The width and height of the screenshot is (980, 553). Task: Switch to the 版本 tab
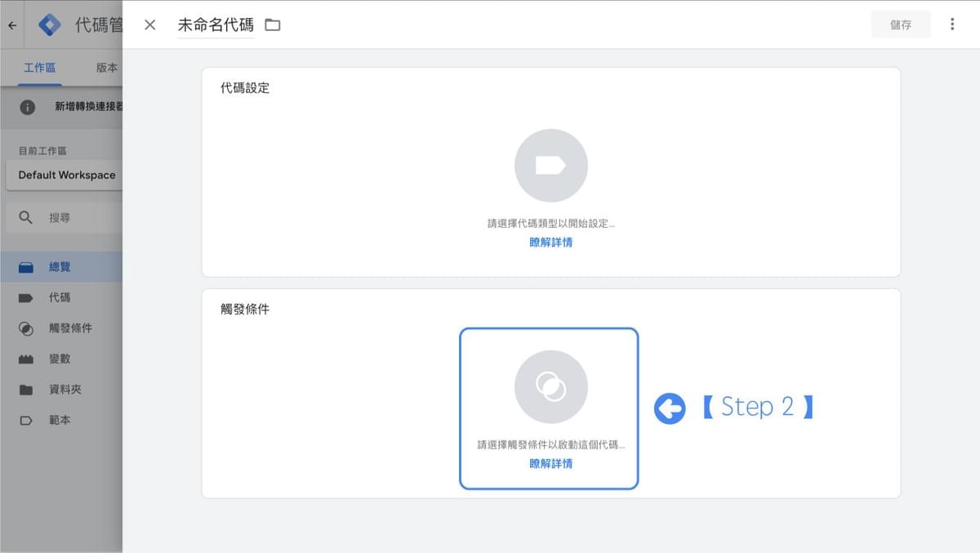(107, 68)
